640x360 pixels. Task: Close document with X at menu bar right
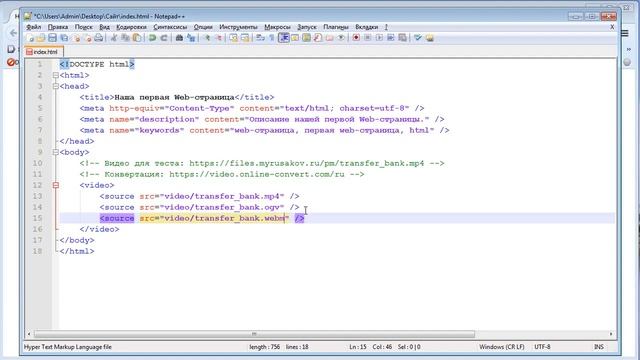click(x=612, y=27)
